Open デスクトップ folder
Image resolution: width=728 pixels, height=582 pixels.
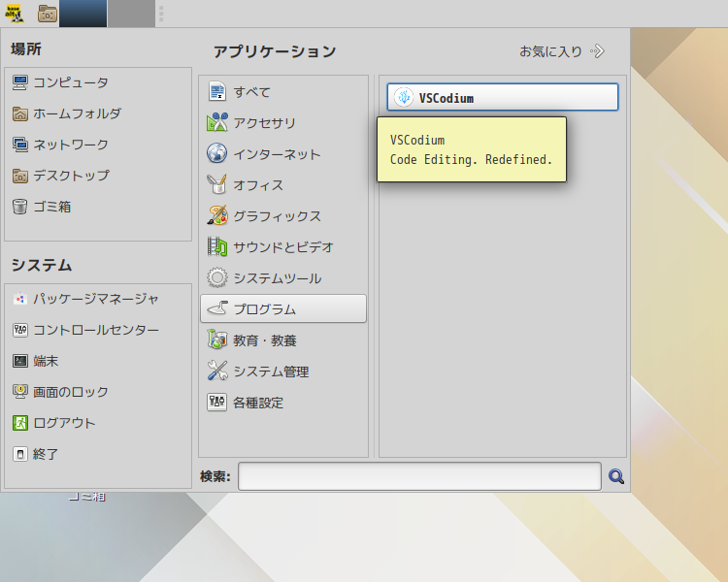tap(98, 176)
